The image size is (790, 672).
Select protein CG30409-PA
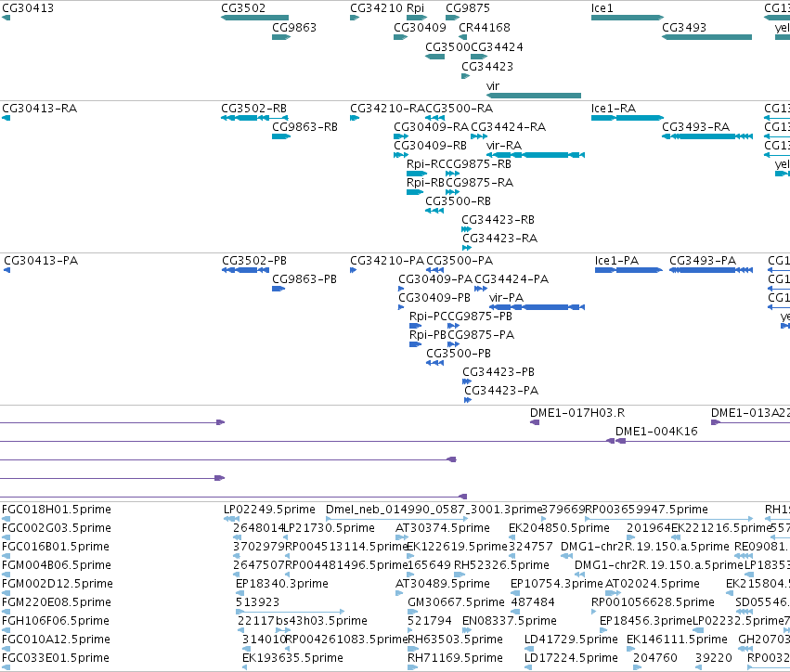click(x=435, y=279)
